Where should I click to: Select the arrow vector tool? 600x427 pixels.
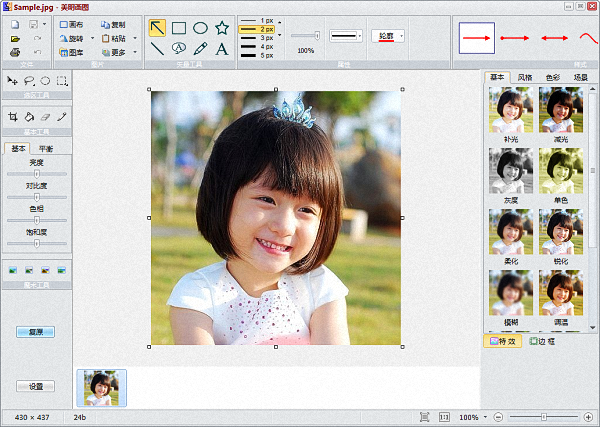[158, 27]
